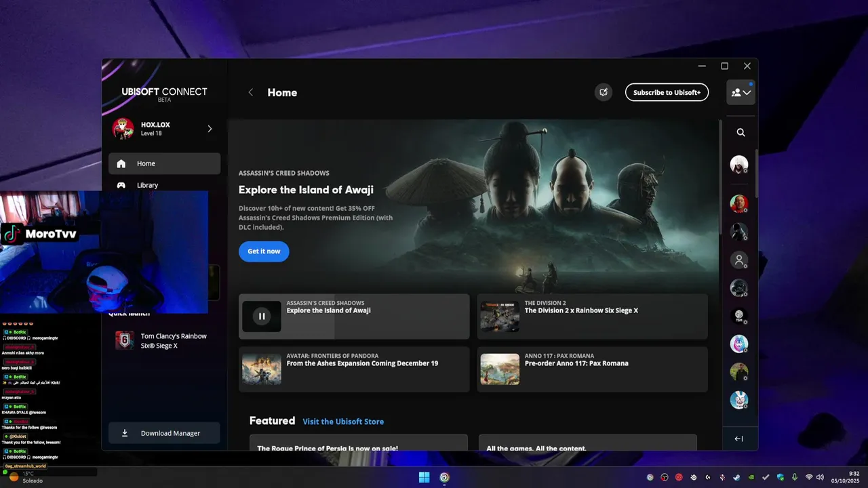This screenshot has width=868, height=488.
Task: Select the default grey silhouette friend avatar
Action: click(738, 260)
